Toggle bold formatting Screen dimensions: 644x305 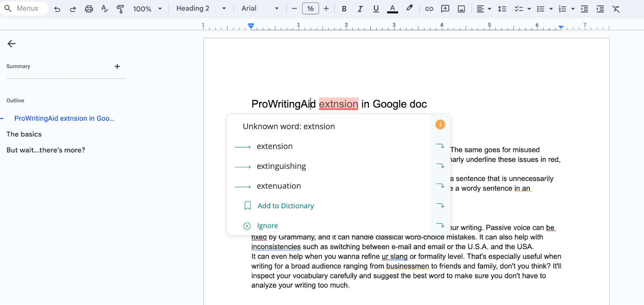tap(344, 9)
